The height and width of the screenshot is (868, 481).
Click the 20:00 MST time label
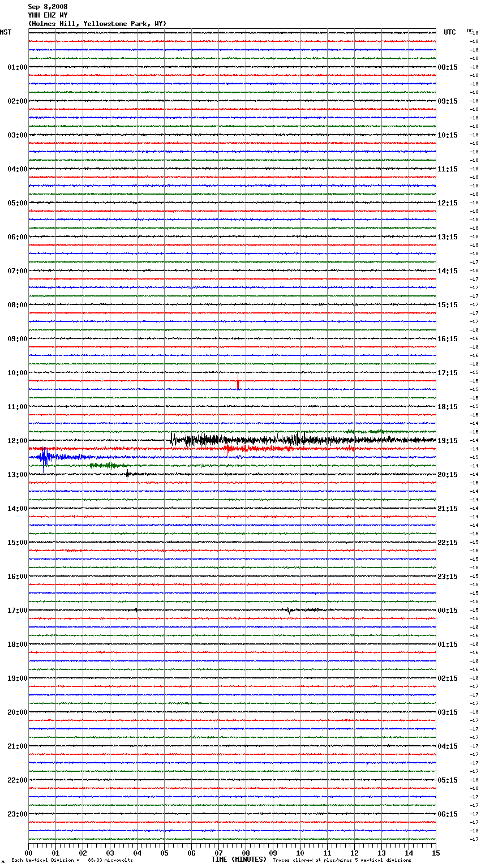point(17,712)
